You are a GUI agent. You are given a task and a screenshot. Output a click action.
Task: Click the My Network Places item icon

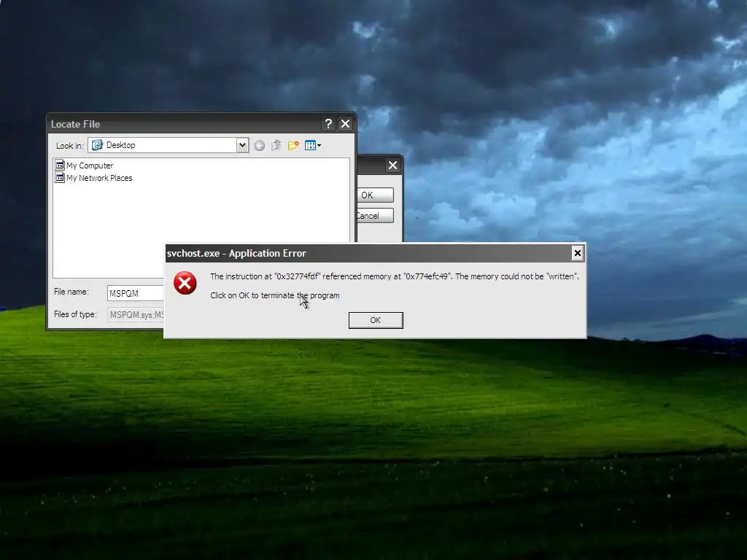coord(60,178)
